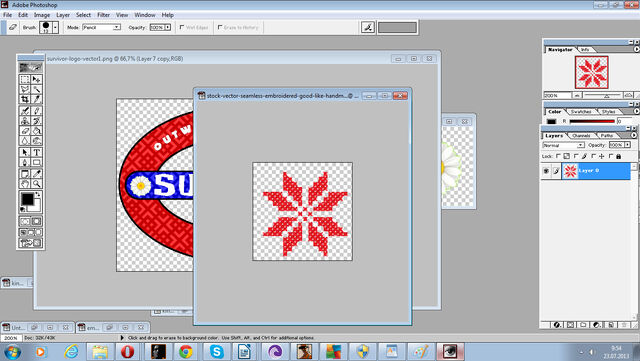The image size is (640, 361).
Task: Toggle lock transparent pixels checkbox
Action: pyautogui.click(x=558, y=156)
